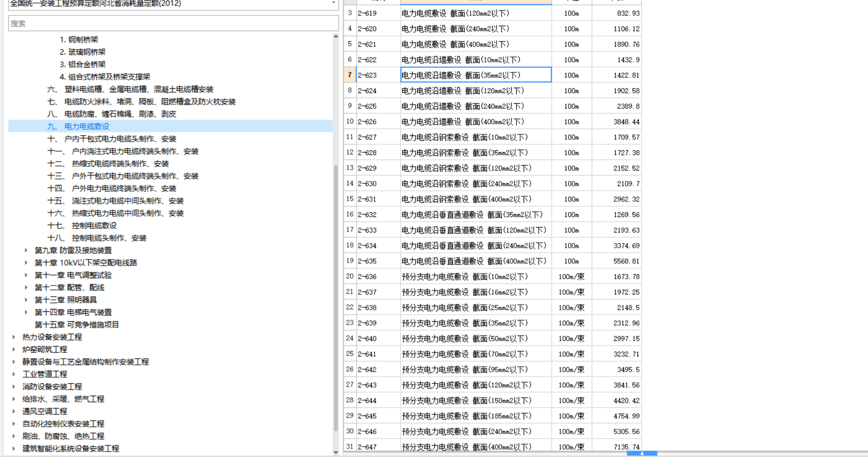868x457 pixels.
Task: Click tree scrollbar up arrow
Action: tap(336, 36)
